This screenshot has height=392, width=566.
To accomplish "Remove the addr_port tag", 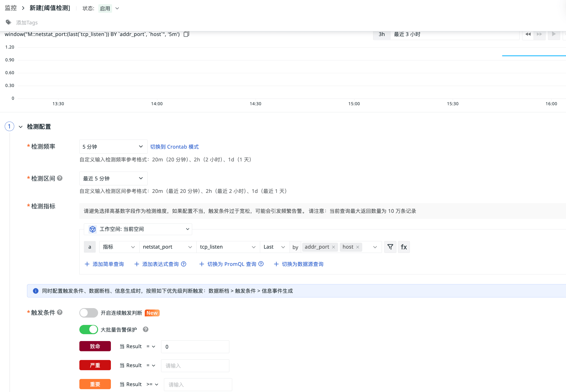I will pos(333,247).
